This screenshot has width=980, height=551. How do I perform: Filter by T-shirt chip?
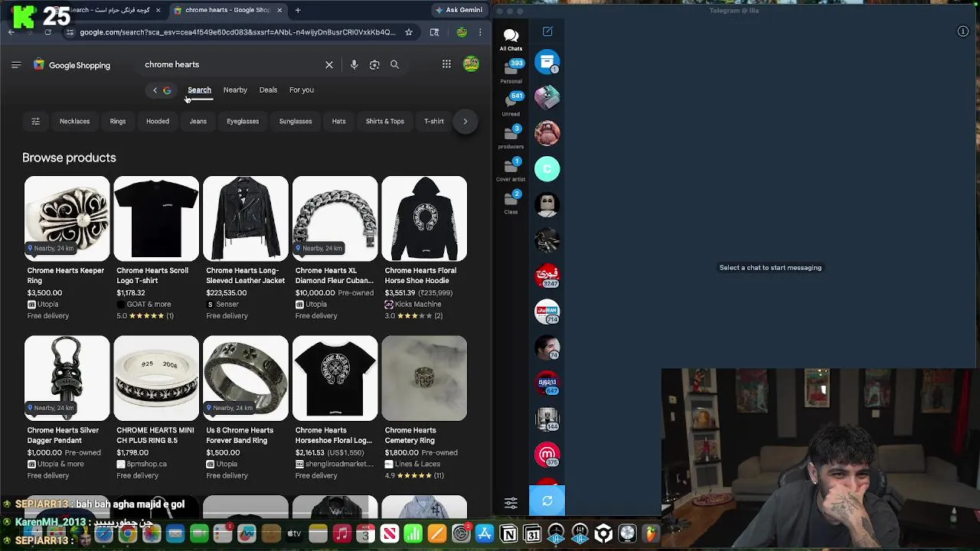(434, 121)
